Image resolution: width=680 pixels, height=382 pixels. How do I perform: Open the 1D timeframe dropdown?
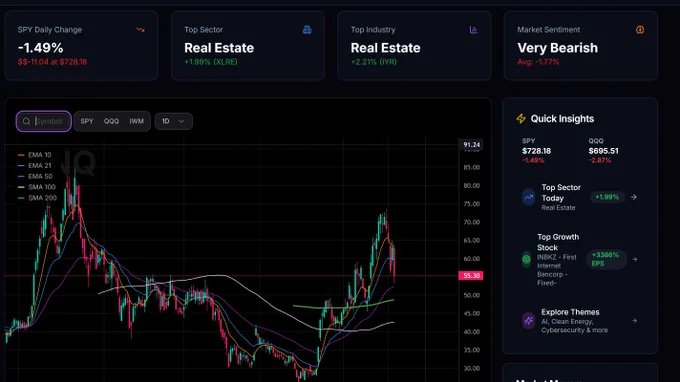click(173, 121)
